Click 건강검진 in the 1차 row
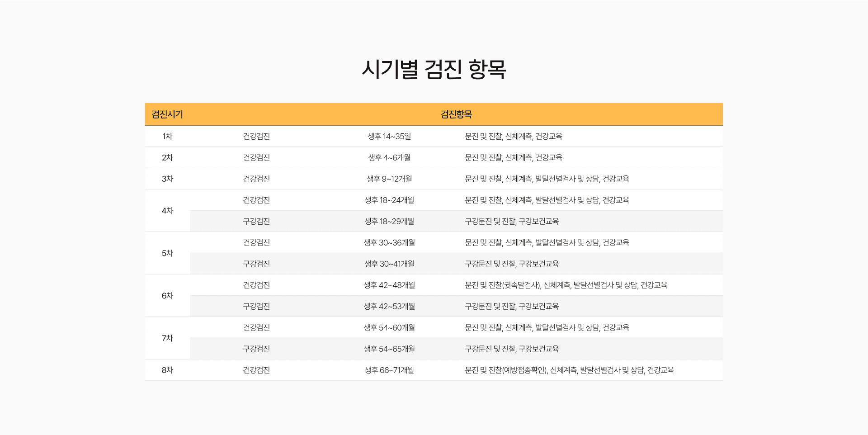Viewport: 868px width, 435px height. click(x=256, y=136)
